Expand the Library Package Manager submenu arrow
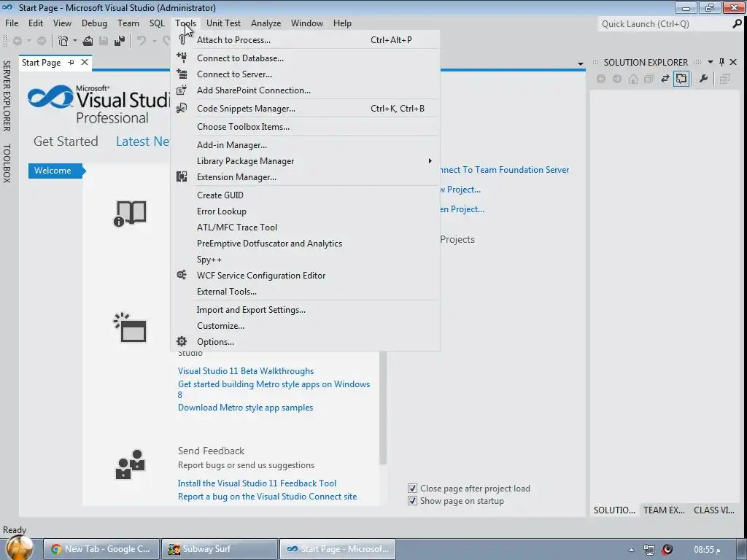This screenshot has height=560, width=747. (x=430, y=161)
